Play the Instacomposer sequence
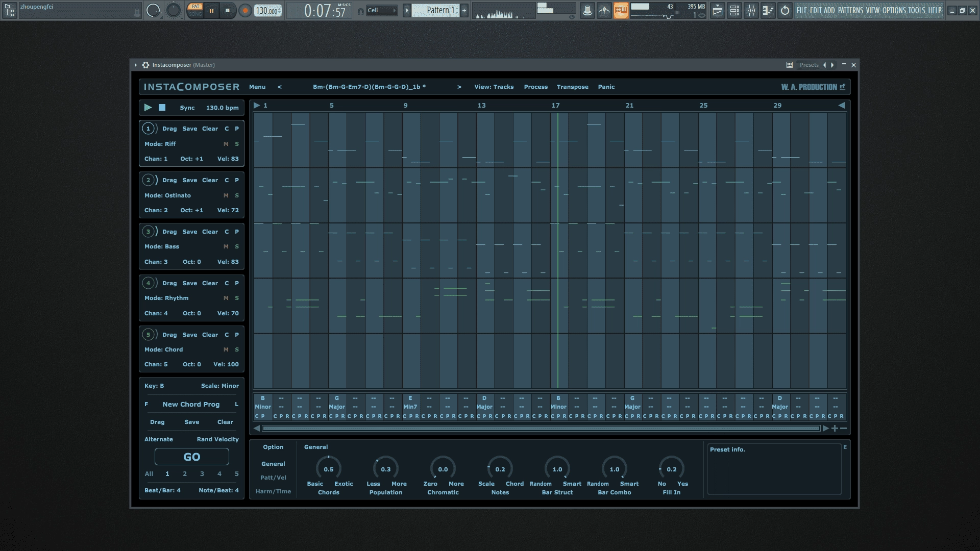 click(x=148, y=108)
